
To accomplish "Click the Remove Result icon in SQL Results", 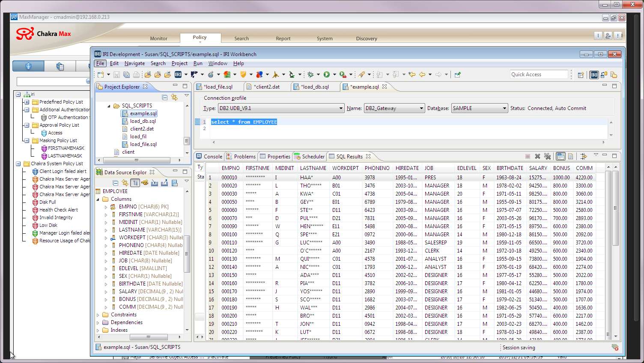I will coord(537,157).
